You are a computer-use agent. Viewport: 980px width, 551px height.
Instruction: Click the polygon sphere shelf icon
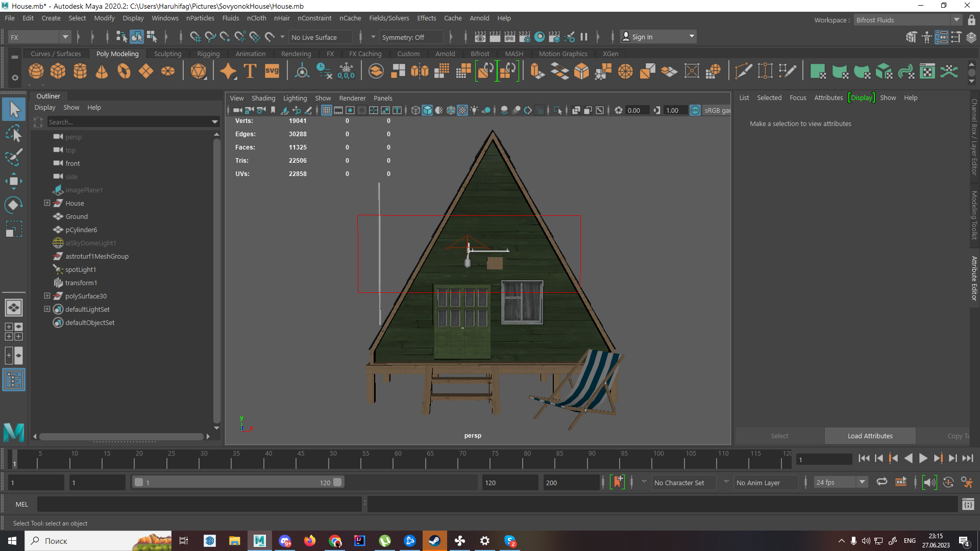click(36, 71)
